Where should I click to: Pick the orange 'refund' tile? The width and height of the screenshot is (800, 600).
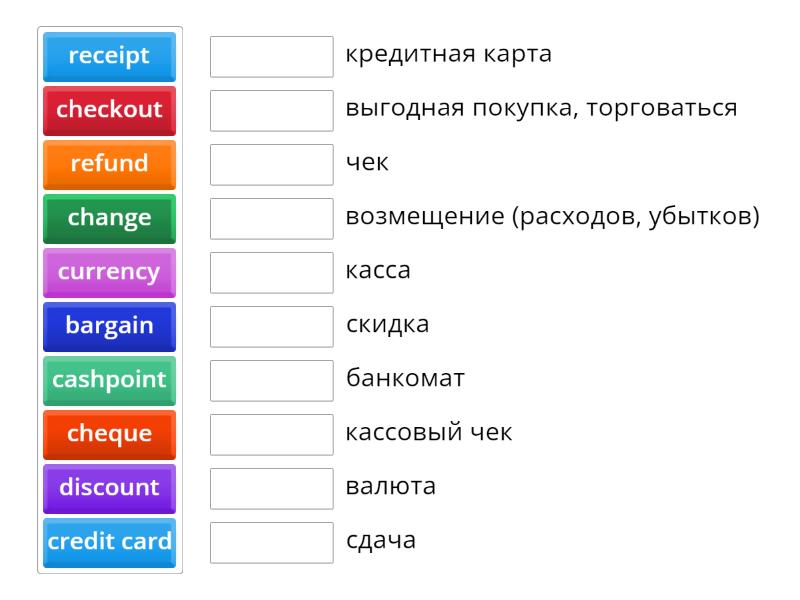[109, 164]
